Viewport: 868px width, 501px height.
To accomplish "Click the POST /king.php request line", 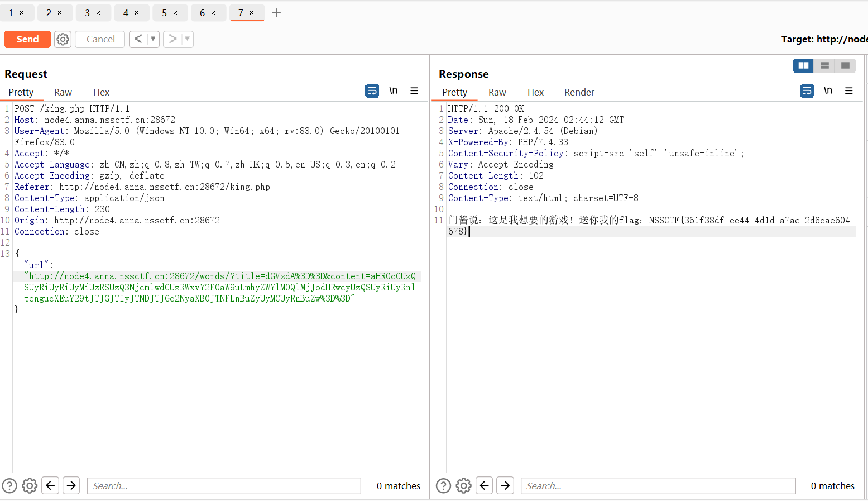I will coord(72,108).
